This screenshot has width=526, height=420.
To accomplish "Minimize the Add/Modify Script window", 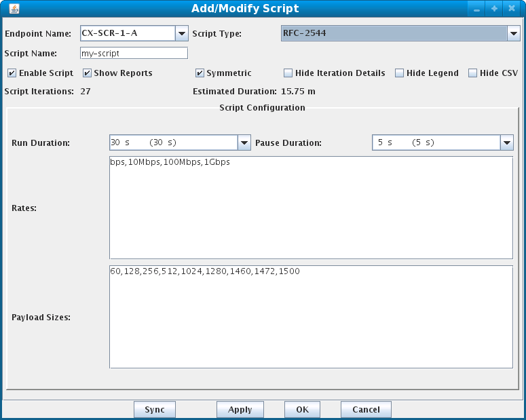I will click(x=476, y=8).
